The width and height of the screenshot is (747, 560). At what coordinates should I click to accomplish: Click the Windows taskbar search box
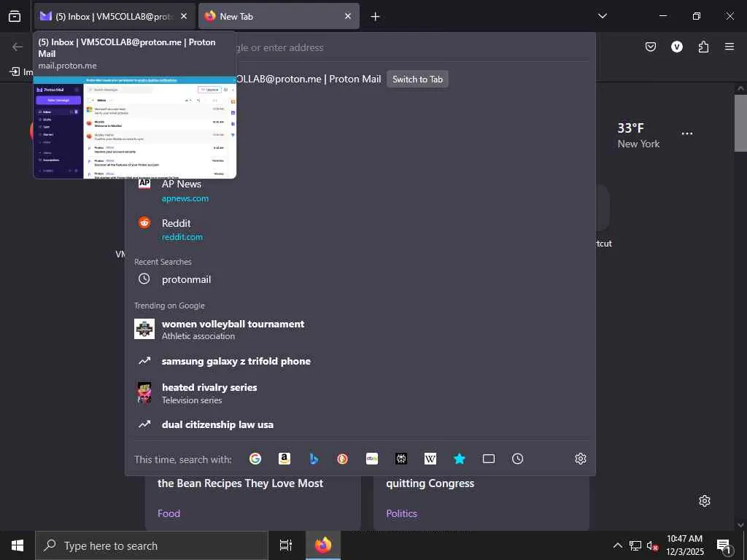[152, 545]
